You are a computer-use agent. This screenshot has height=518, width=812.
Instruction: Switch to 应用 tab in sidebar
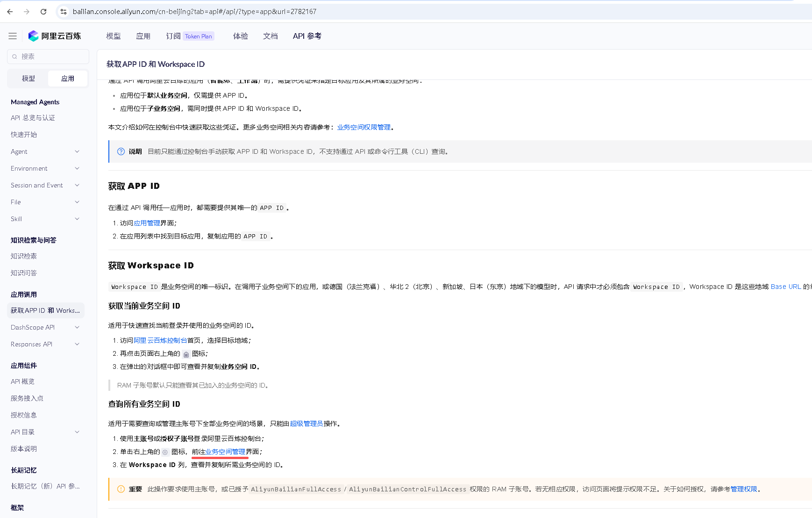(68, 79)
